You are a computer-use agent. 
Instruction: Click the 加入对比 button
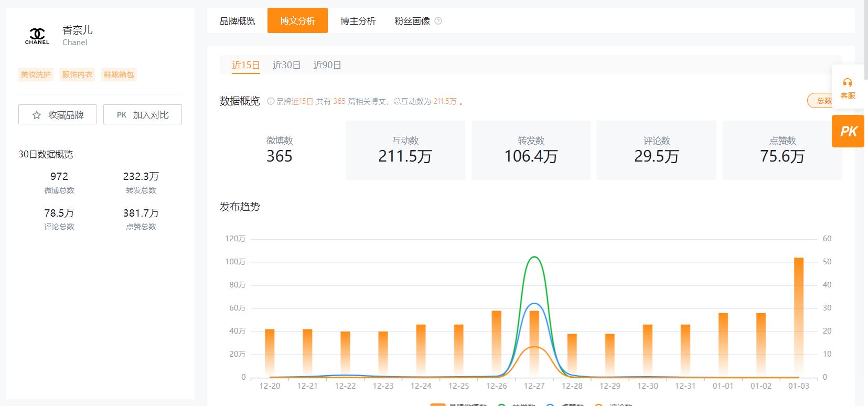[143, 115]
